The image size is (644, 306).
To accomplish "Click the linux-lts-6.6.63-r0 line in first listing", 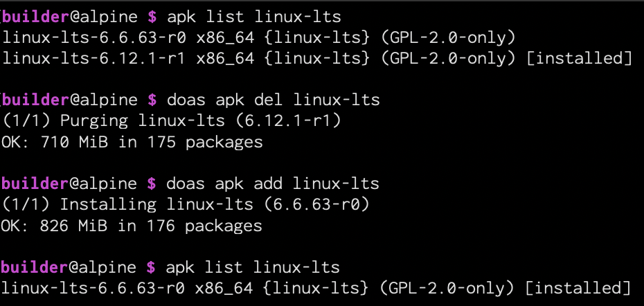I will (x=259, y=38).
